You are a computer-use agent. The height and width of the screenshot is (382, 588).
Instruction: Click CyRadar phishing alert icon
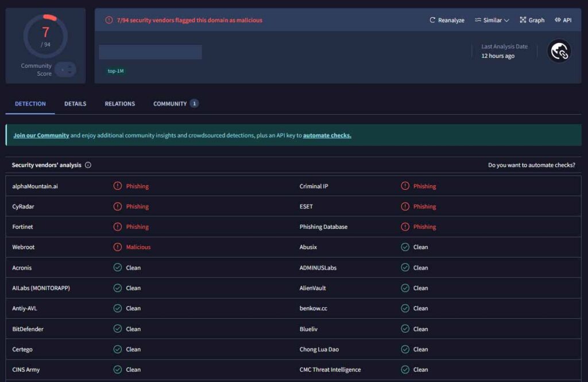click(117, 206)
